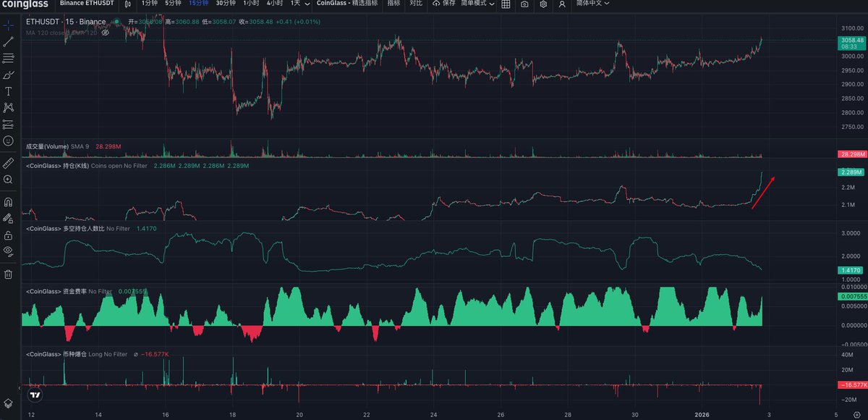Image resolution: width=868 pixels, height=420 pixels.
Task: Activate the zoom in tool
Action: pos(8,179)
